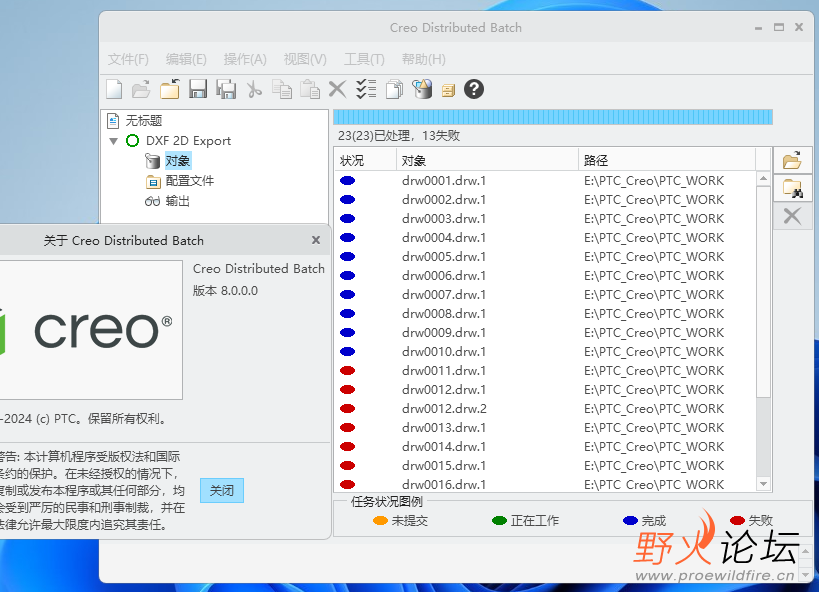Image resolution: width=819 pixels, height=592 pixels.
Task: Maximize the Creo Distributed Batch window
Action: (779, 27)
